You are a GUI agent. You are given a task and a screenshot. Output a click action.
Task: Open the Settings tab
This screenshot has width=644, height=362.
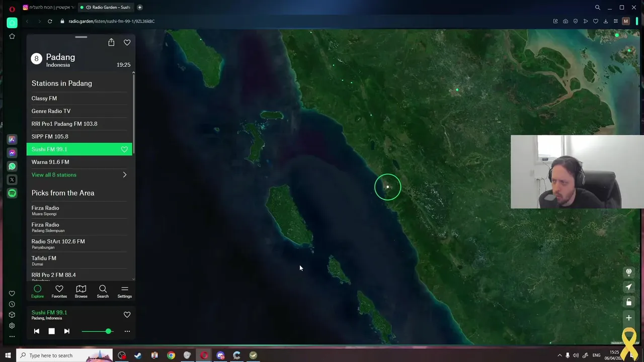[x=125, y=291]
